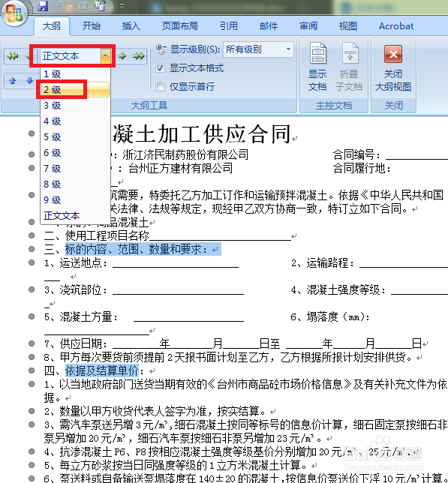Click the 显示文档 button
The image size is (448, 483).
point(317,67)
